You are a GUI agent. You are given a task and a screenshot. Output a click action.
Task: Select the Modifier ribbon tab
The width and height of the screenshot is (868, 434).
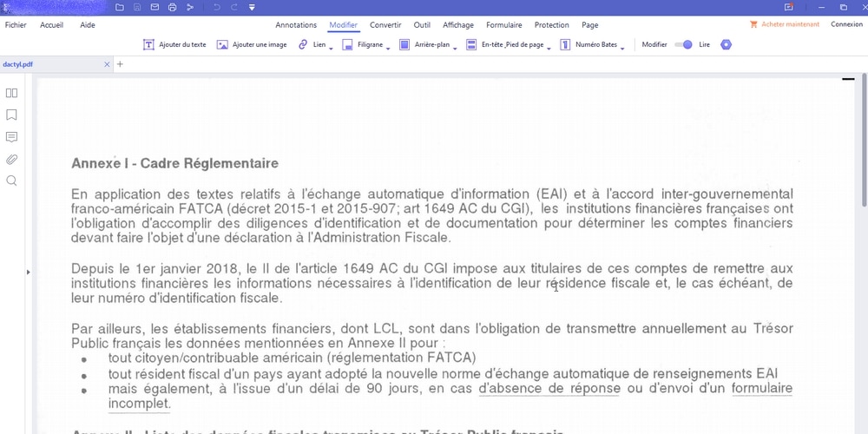[x=343, y=25]
